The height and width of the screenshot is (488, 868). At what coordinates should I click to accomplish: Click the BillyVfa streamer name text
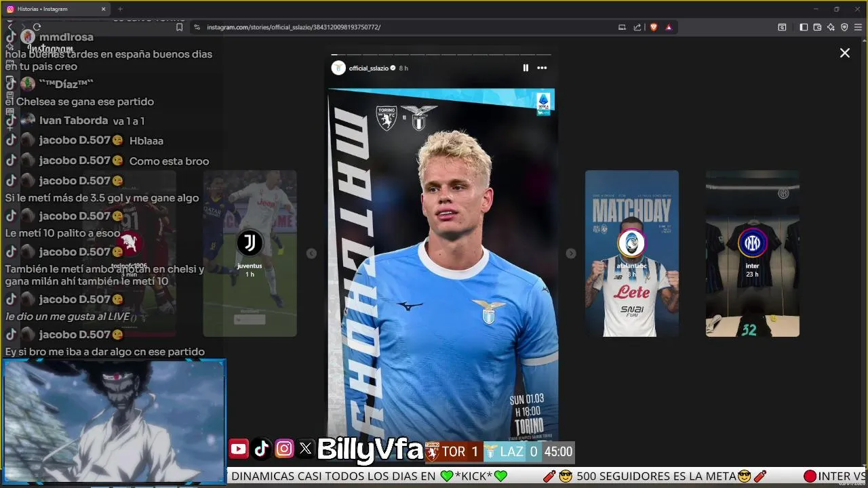(370, 449)
